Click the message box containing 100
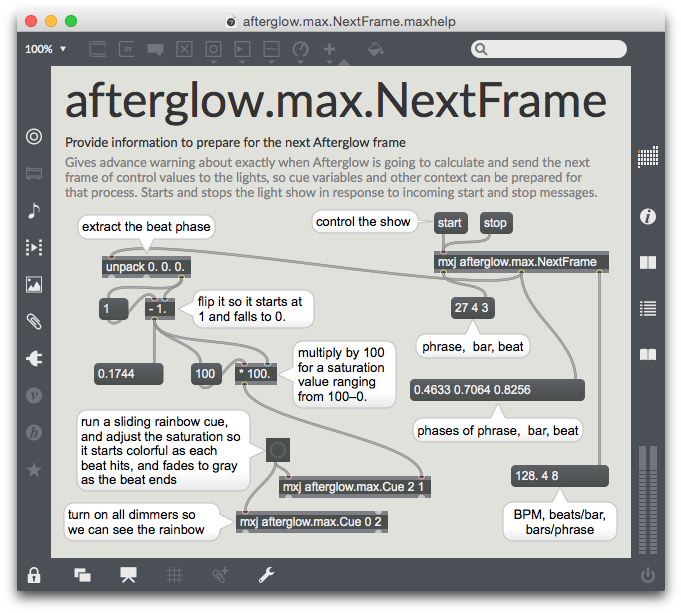 click(206, 374)
